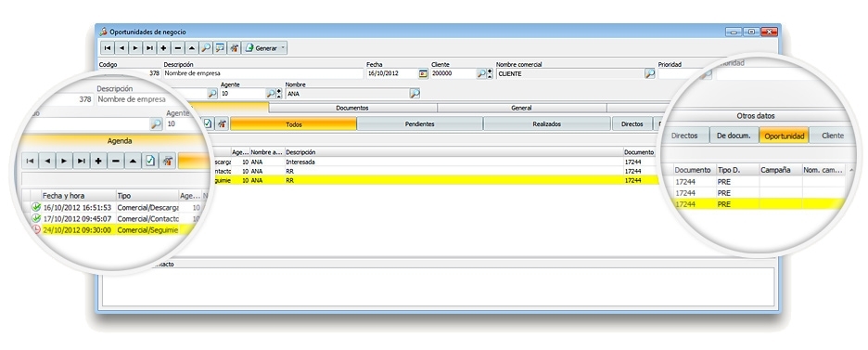
Task: Remove entry with minus in magnified Agenda toolbar
Action: coord(116,162)
